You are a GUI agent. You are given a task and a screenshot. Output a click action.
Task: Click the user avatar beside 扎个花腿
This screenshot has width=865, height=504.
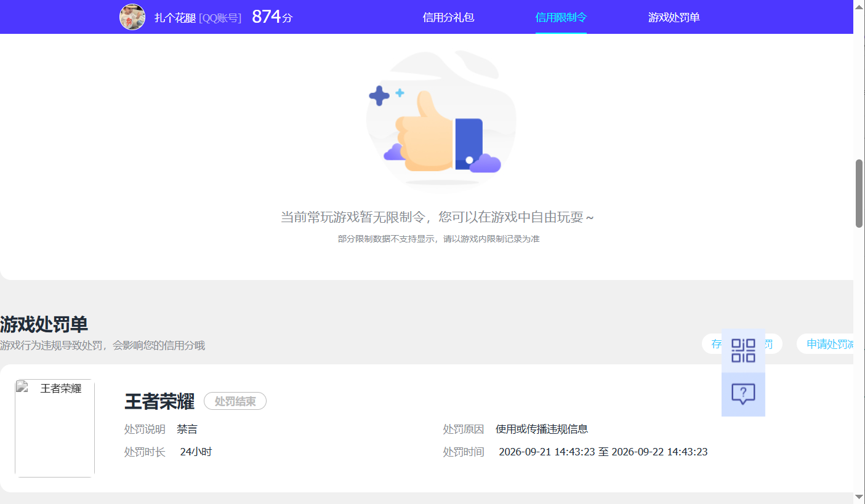click(132, 17)
